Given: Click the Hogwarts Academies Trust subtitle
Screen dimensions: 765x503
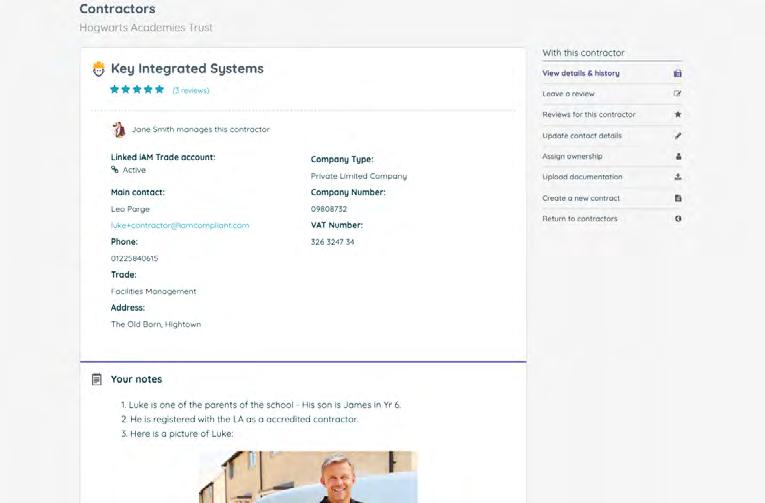Looking at the screenshot, I should pos(146,28).
